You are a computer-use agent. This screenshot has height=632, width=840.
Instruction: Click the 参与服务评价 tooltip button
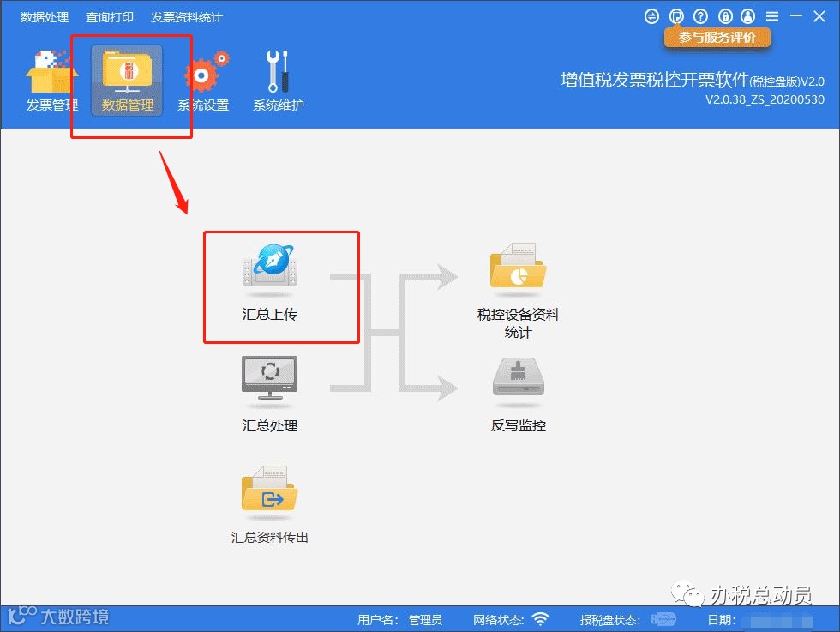click(717, 38)
